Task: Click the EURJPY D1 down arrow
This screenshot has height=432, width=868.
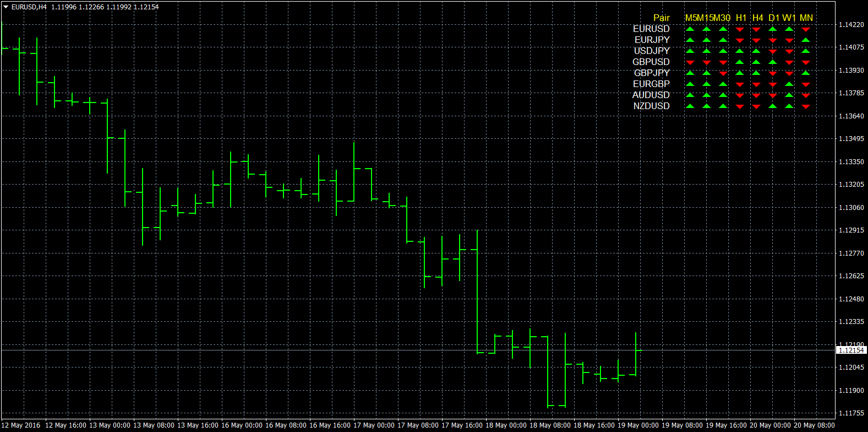Action: (773, 40)
